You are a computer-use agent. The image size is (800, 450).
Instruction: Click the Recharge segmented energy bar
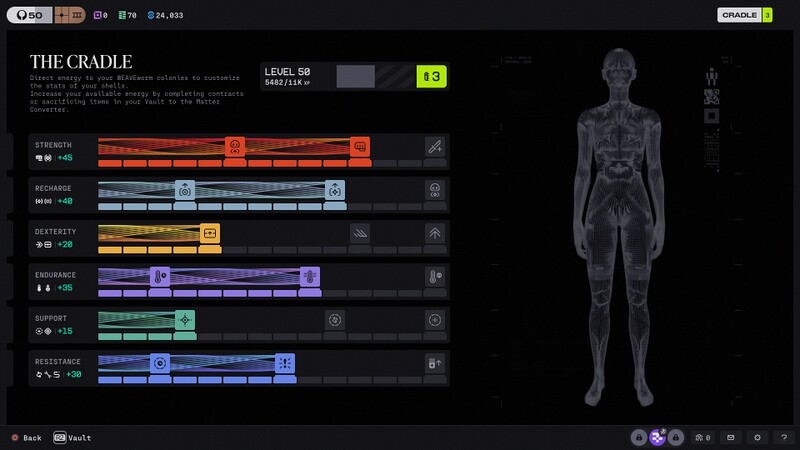(x=272, y=207)
